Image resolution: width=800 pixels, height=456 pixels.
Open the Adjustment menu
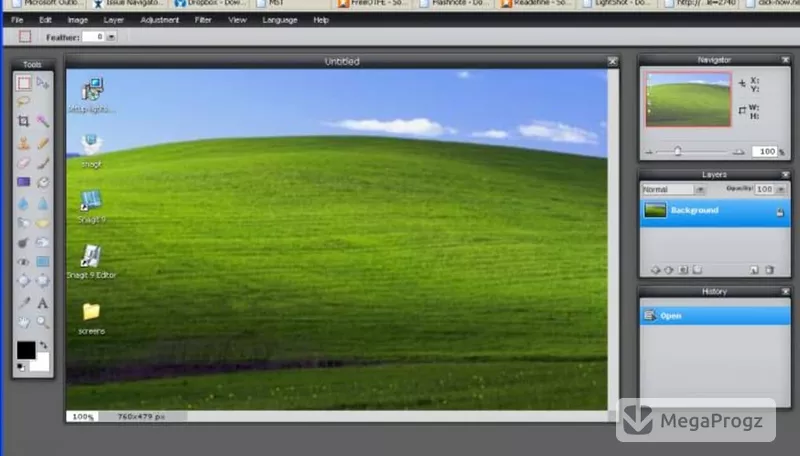click(x=160, y=20)
